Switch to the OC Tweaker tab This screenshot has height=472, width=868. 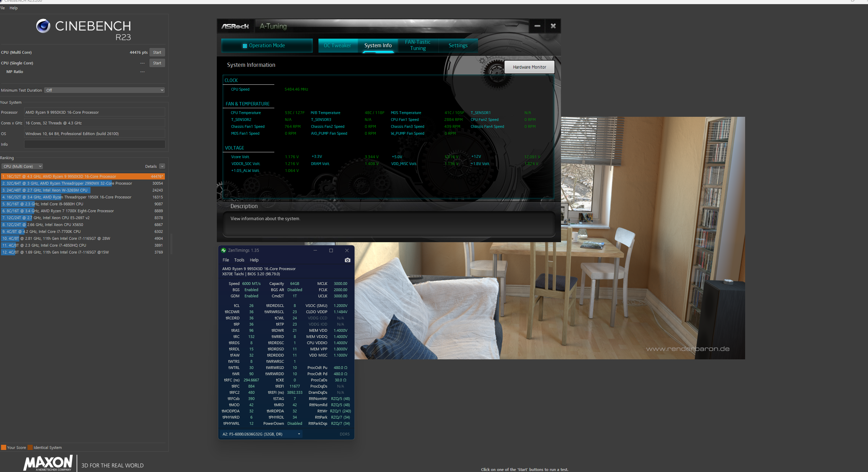(337, 45)
